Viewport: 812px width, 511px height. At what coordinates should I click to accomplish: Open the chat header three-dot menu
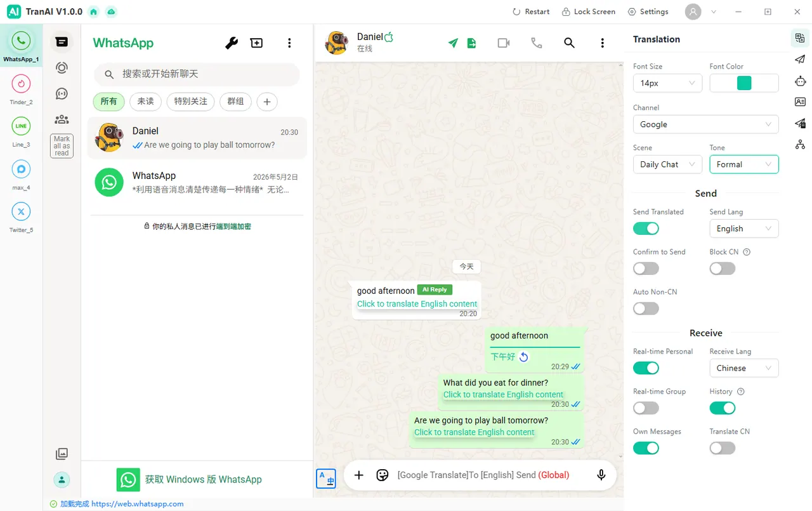tap(603, 43)
